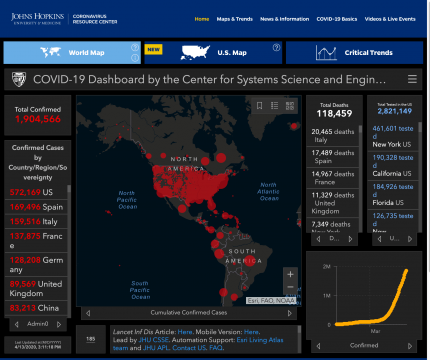Screen dimensions: 430x360
Task: Click previous arrow in US tested panel
Action: (380, 239)
